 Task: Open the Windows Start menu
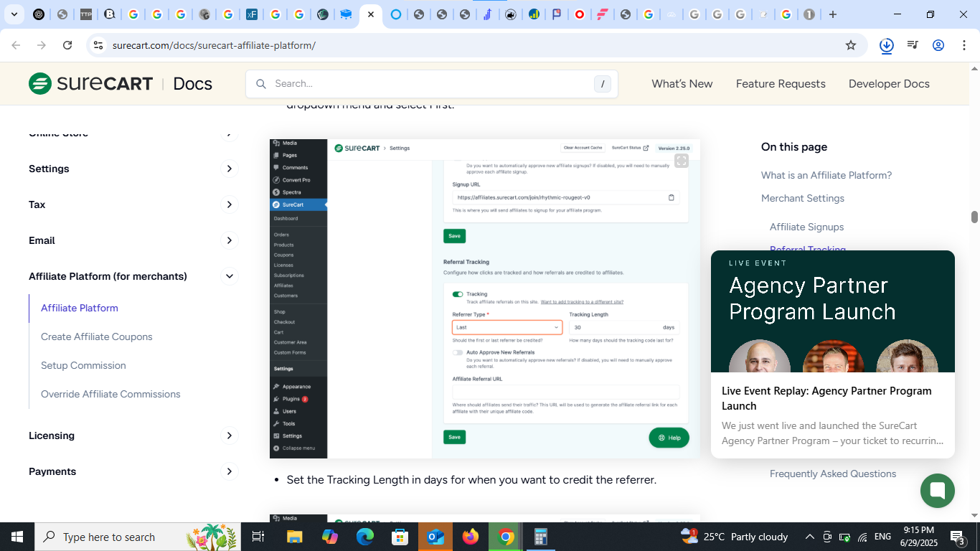coord(17,537)
